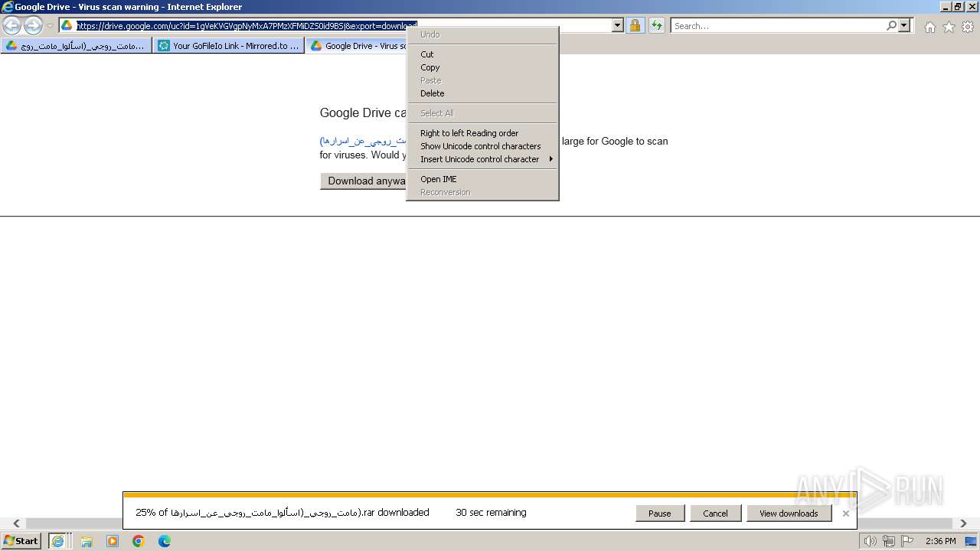Open the search provider dropdown

pos(904,25)
